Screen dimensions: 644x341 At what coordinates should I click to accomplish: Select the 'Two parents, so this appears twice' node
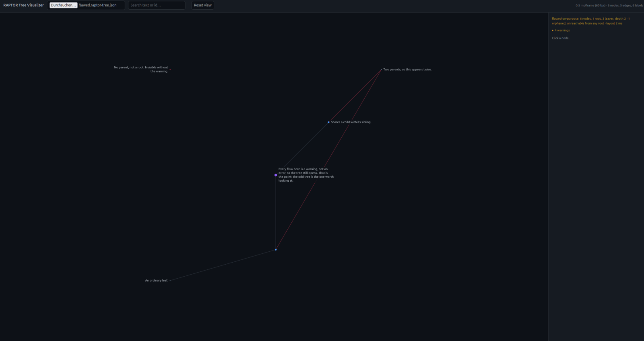coord(381,70)
